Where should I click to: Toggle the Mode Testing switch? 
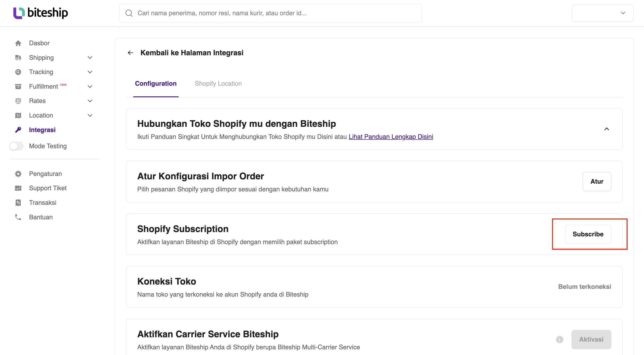click(17, 146)
